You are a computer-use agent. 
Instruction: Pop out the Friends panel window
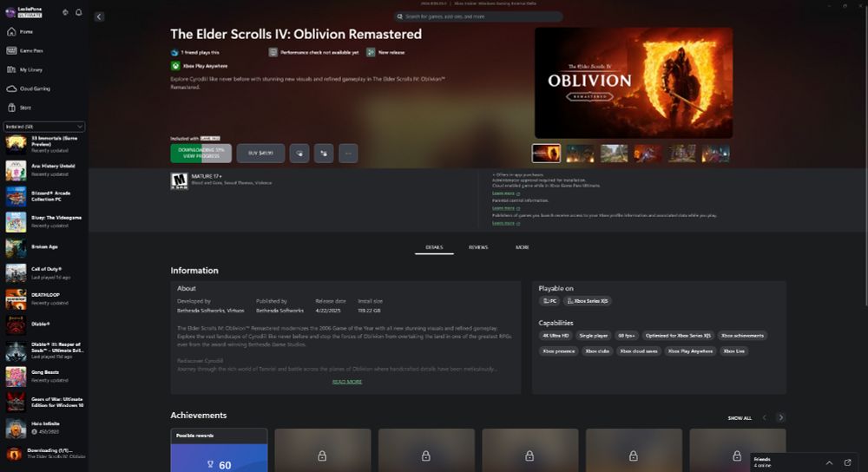pyautogui.click(x=847, y=462)
